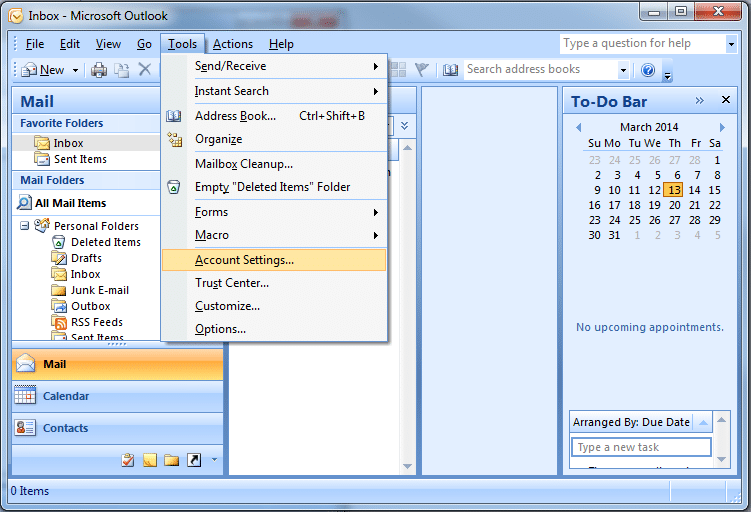Expand the Instant Search submenu

click(274, 91)
